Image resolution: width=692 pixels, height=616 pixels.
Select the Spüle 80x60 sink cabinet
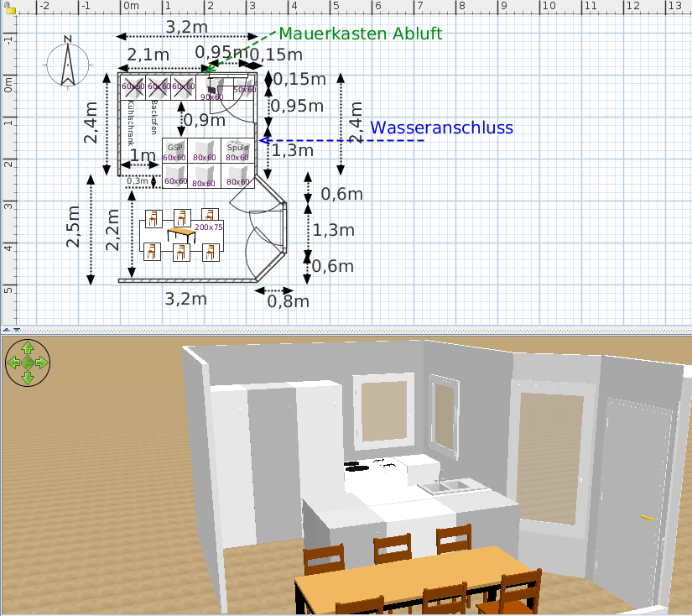click(x=237, y=151)
